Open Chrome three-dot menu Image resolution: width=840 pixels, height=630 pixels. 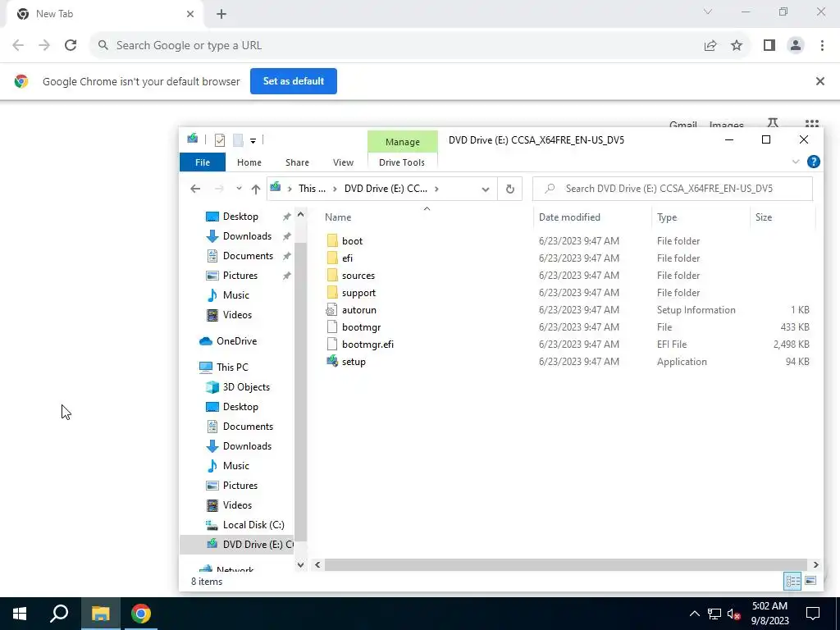[x=822, y=46]
